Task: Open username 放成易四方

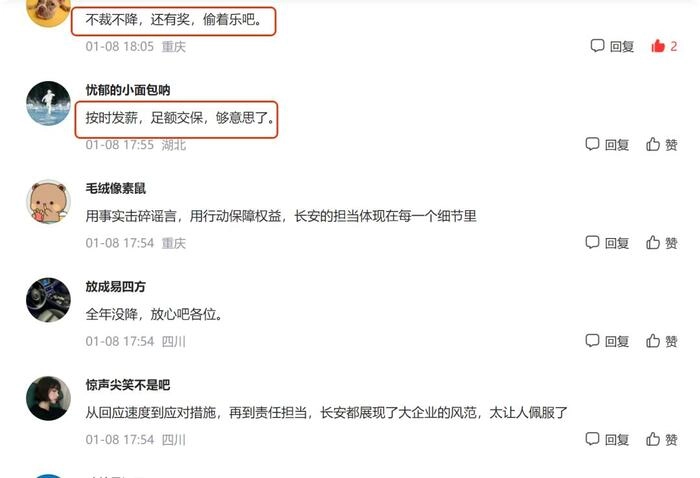Action: coord(116,287)
